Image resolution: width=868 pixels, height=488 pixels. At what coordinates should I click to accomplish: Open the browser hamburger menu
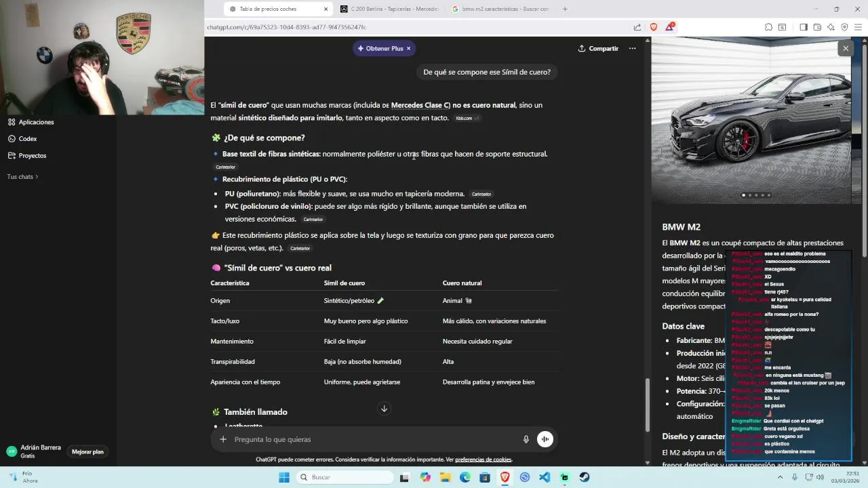tap(858, 27)
